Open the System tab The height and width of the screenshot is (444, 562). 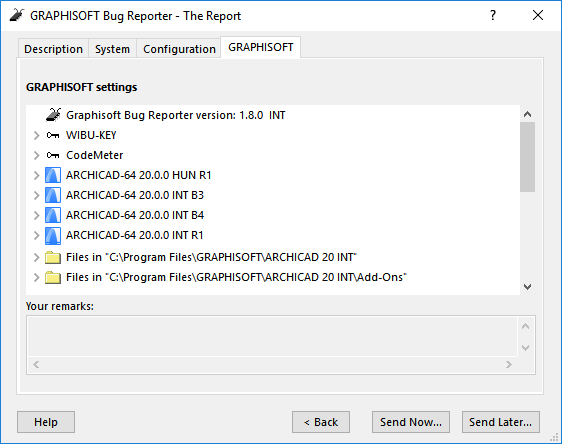click(x=112, y=49)
